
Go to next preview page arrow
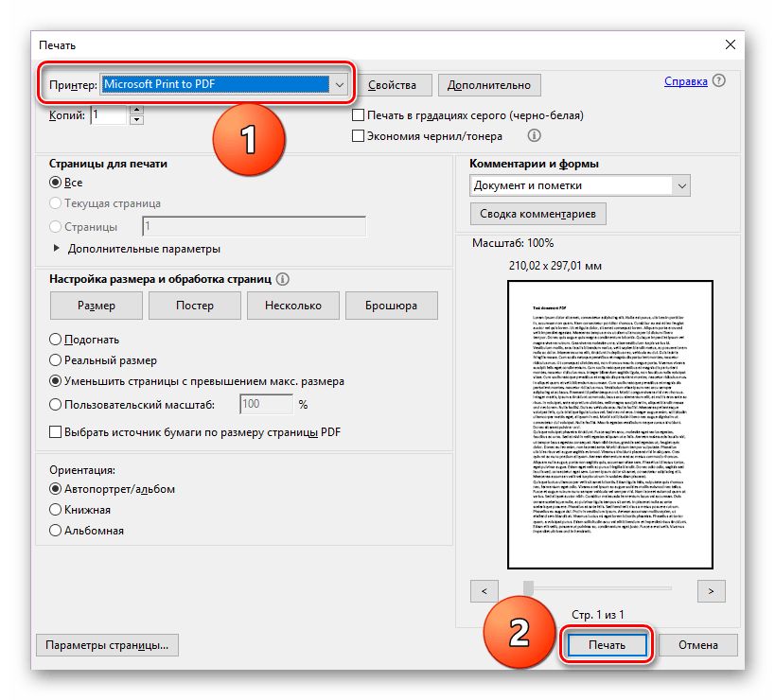point(710,591)
